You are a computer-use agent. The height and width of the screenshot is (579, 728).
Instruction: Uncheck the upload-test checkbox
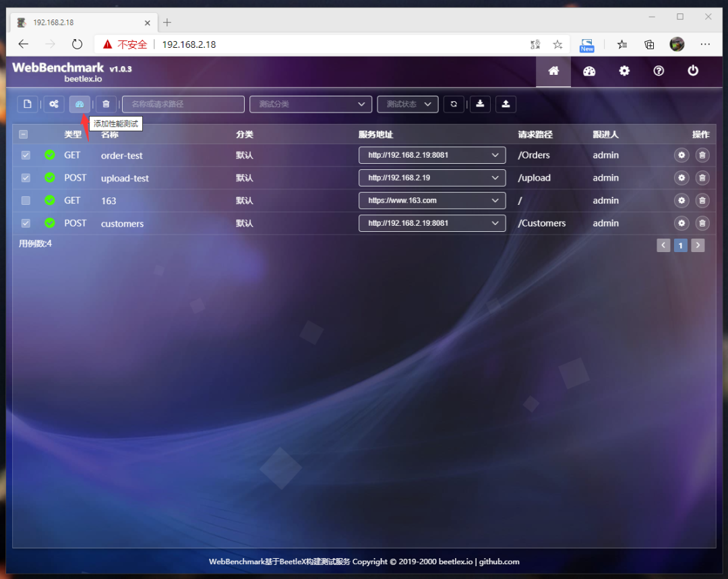26,178
